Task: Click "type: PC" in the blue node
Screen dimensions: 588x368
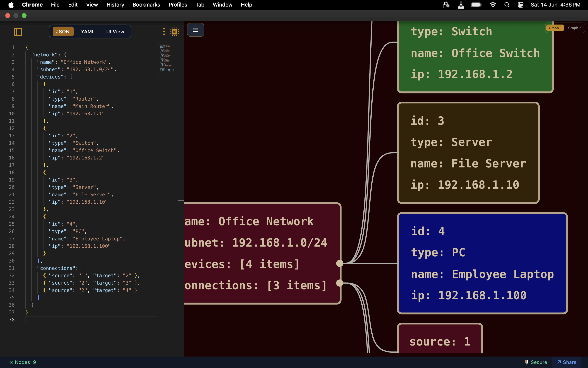Action: [438, 252]
